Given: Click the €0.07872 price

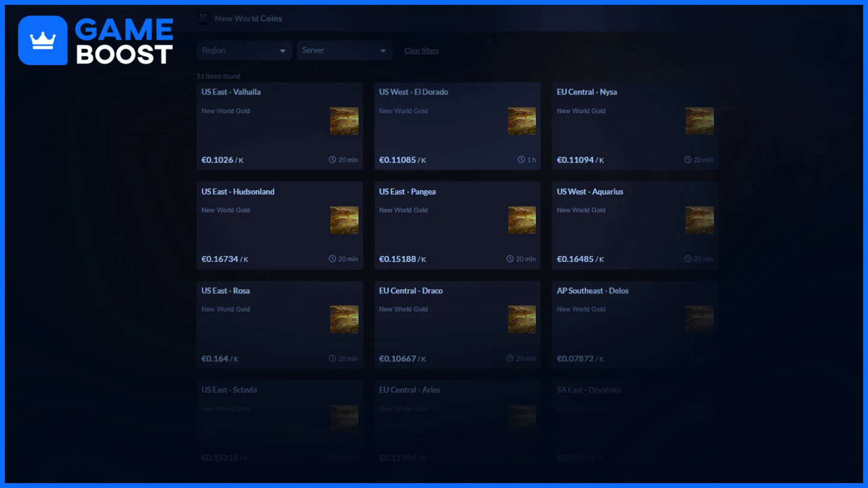Looking at the screenshot, I should click(576, 358).
